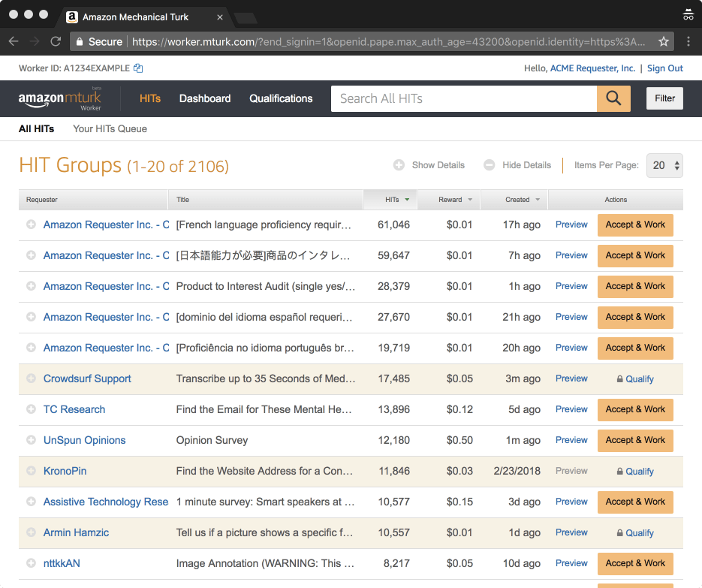The height and width of the screenshot is (588, 702).
Task: Open the Items Per Page dropdown
Action: (x=664, y=165)
